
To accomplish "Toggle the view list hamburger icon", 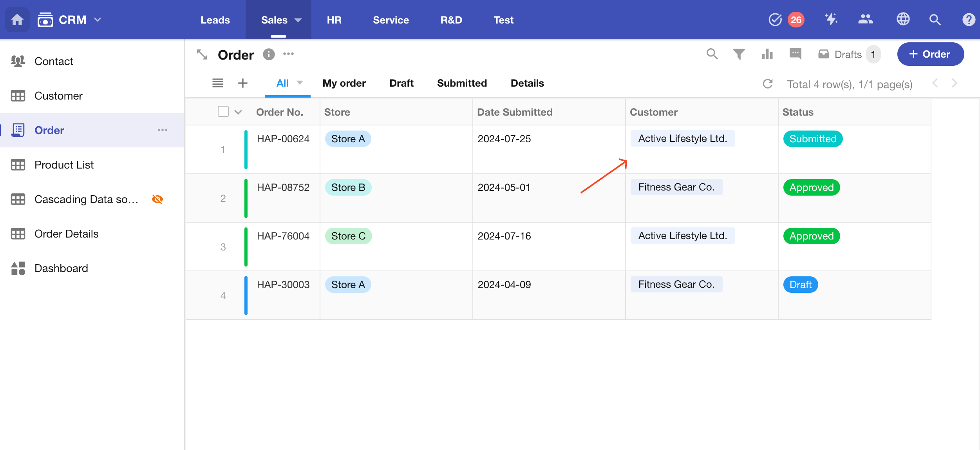I will point(218,83).
